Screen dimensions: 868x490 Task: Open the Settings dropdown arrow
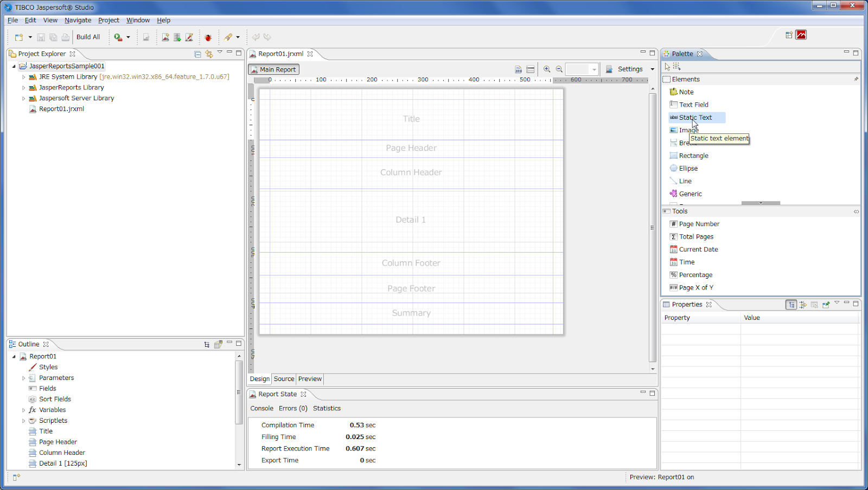(x=652, y=69)
